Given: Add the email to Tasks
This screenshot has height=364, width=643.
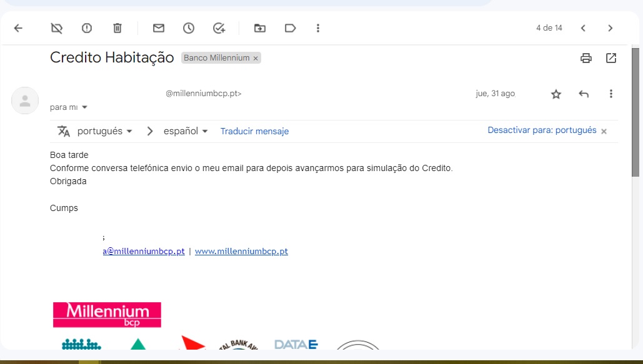Looking at the screenshot, I should tap(219, 28).
